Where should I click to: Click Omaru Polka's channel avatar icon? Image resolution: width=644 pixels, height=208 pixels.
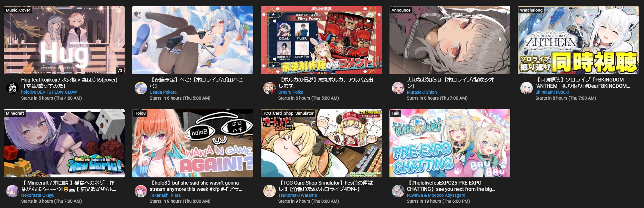tap(270, 88)
